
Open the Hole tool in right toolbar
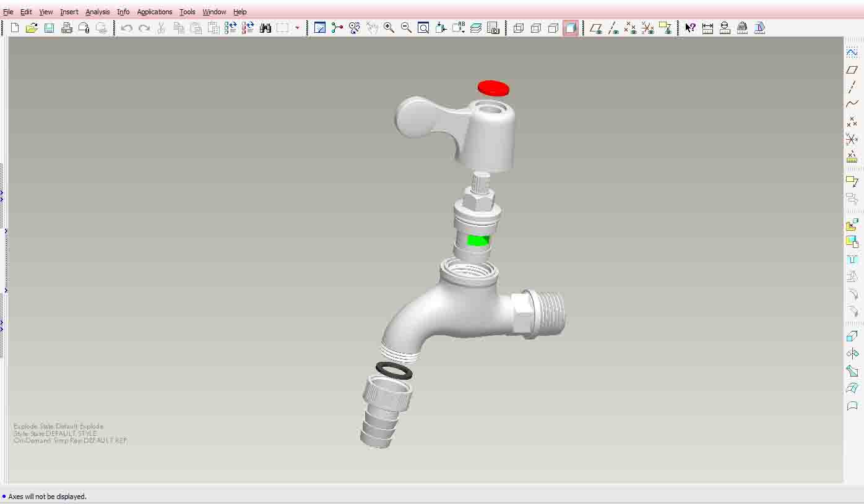[852, 260]
